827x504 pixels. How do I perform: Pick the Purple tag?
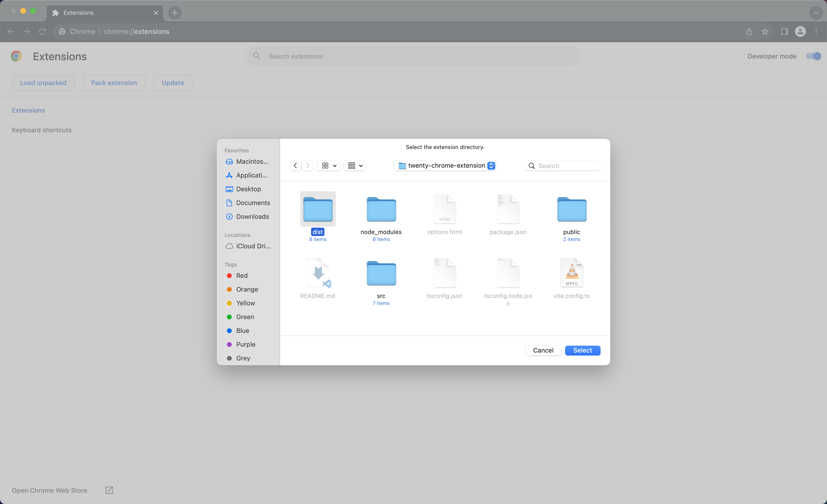click(x=245, y=344)
